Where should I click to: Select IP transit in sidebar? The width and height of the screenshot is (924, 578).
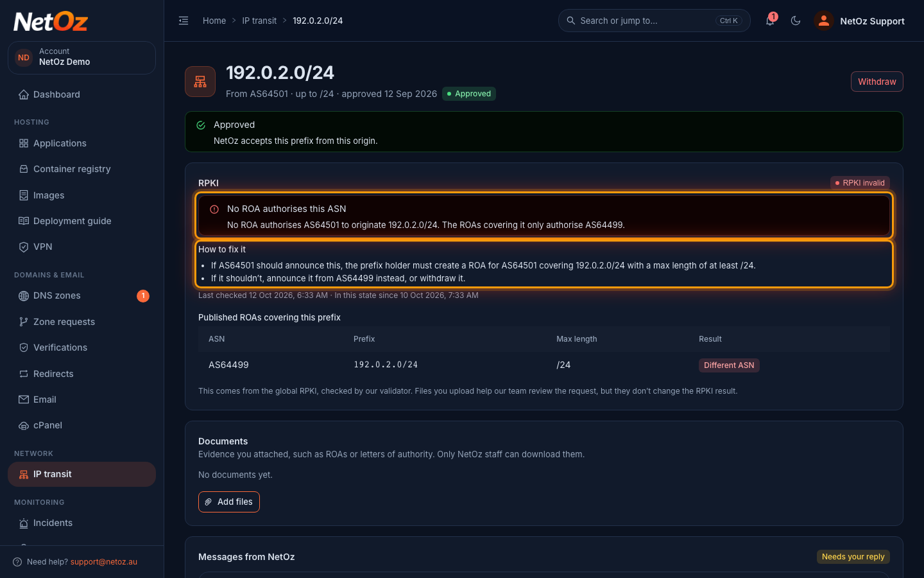pos(81,474)
